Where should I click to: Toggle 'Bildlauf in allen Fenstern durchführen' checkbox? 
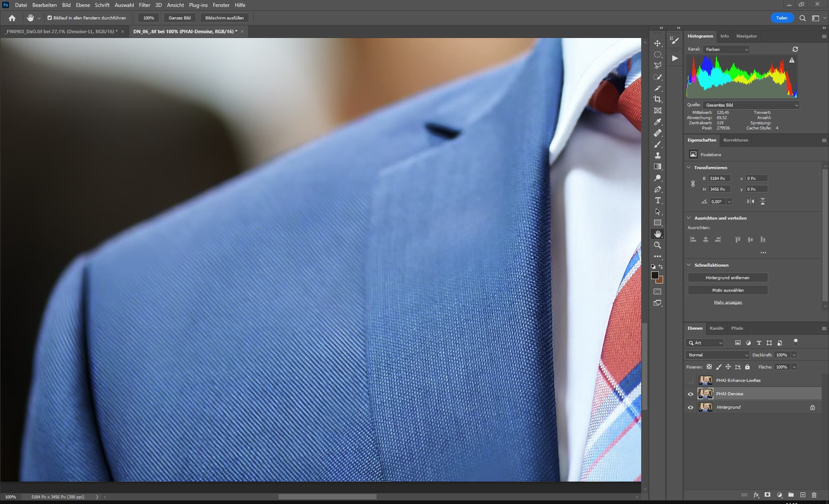coord(50,18)
